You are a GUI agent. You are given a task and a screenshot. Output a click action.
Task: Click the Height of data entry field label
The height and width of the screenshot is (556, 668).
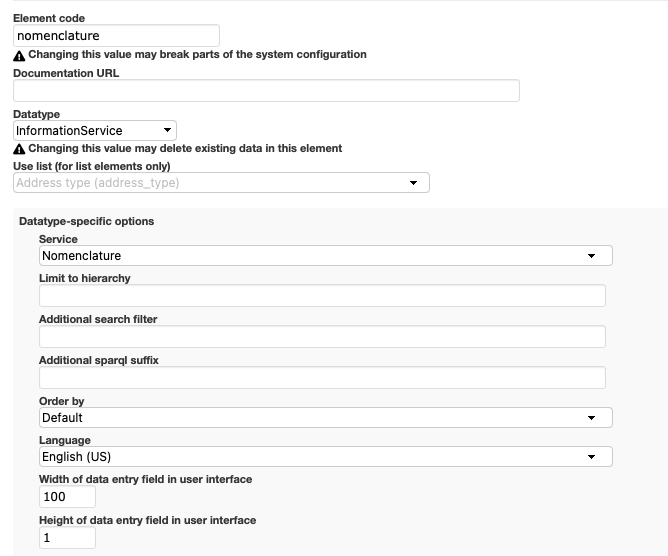point(147,520)
